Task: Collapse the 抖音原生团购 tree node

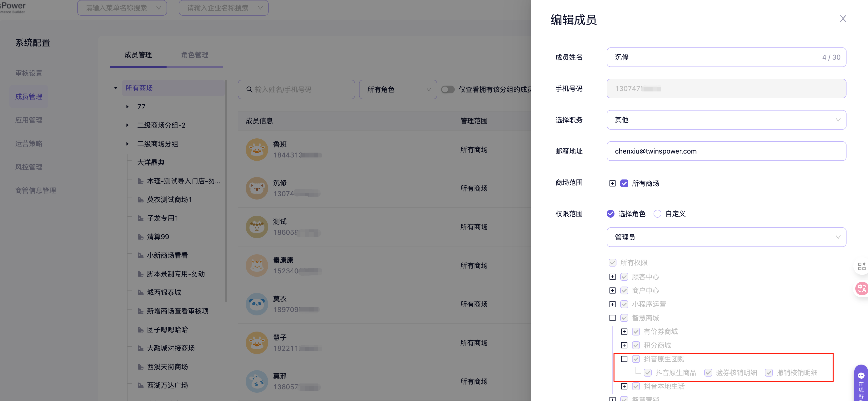Action: (x=624, y=359)
